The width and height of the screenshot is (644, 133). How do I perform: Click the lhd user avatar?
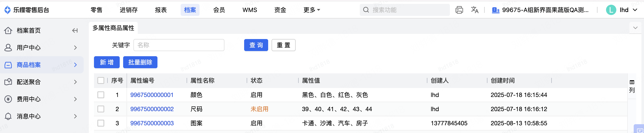pos(611,10)
